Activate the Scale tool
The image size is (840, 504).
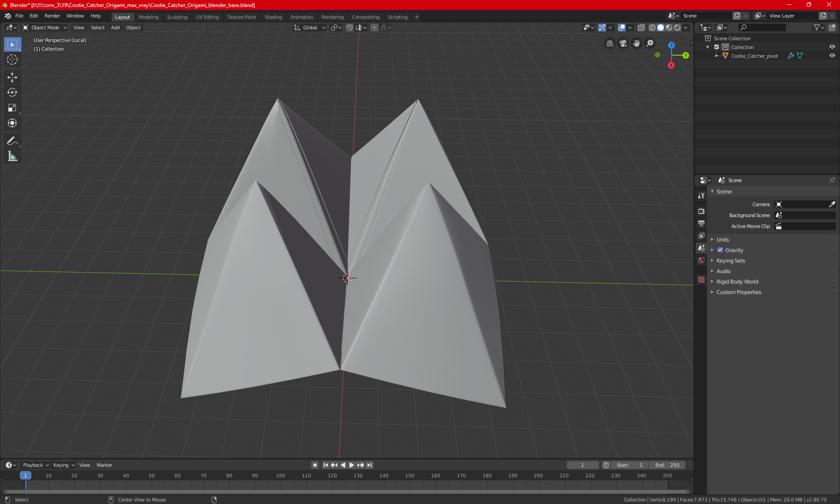(x=12, y=108)
